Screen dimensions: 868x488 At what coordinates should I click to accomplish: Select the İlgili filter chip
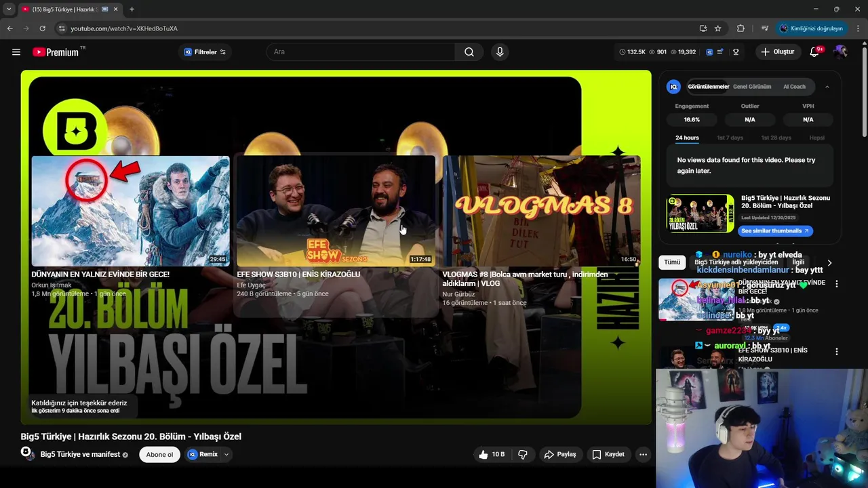[798, 262]
